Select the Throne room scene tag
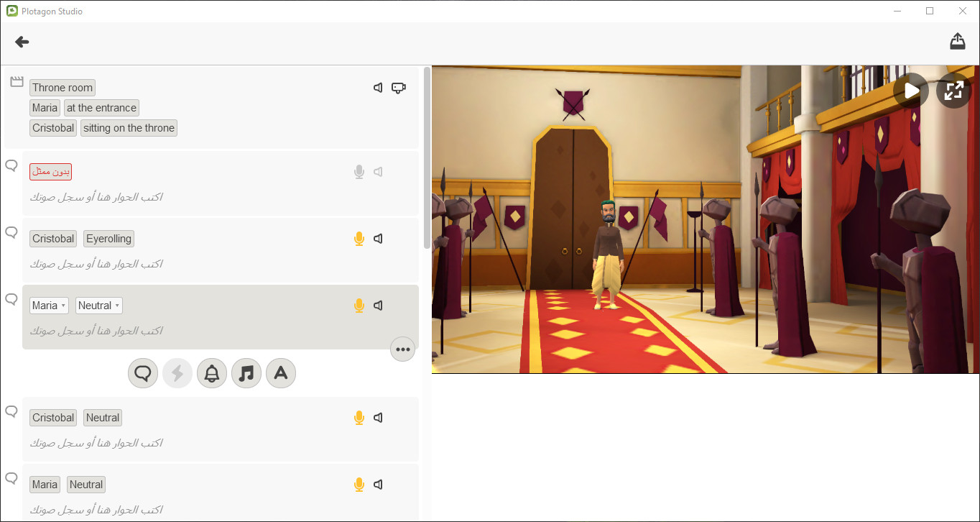Screen dimensions: 980x522 [63, 88]
